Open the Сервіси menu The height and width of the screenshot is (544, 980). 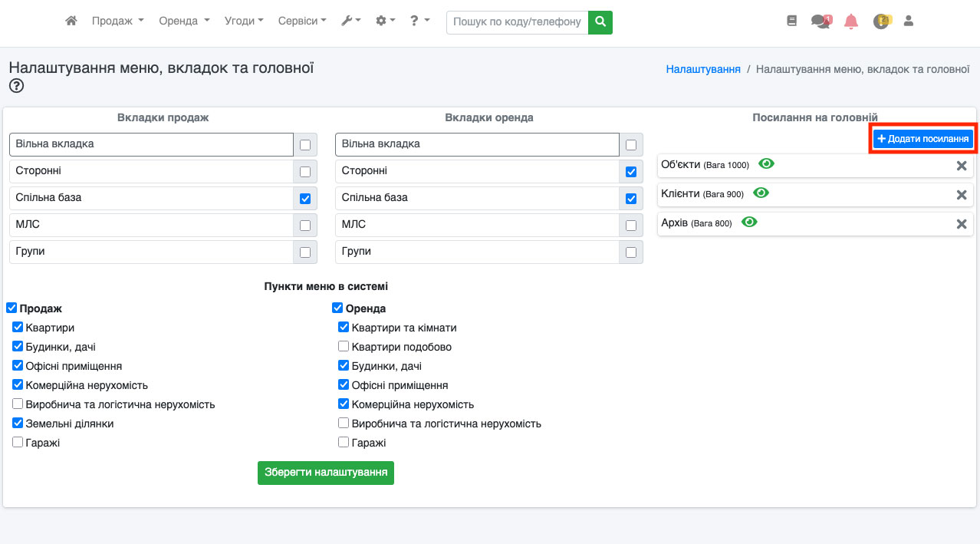coord(301,21)
